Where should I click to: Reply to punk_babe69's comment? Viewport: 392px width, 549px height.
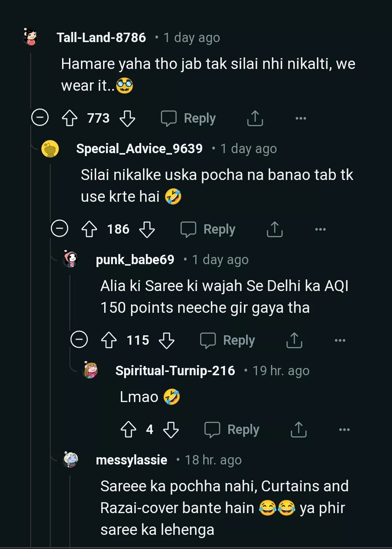coord(228,340)
